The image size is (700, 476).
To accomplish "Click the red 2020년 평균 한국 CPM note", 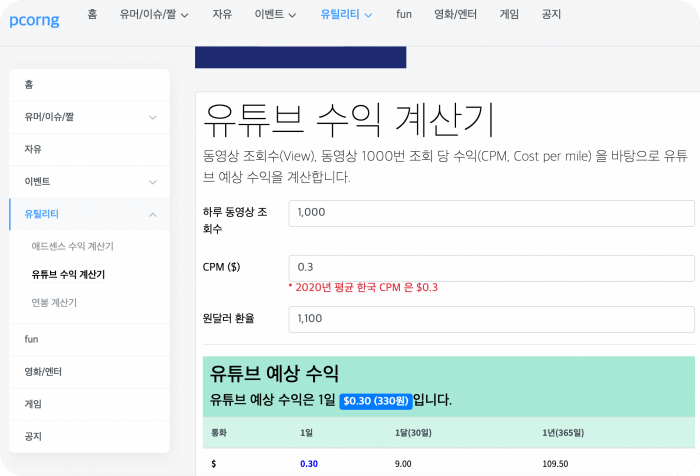I will tap(363, 288).
